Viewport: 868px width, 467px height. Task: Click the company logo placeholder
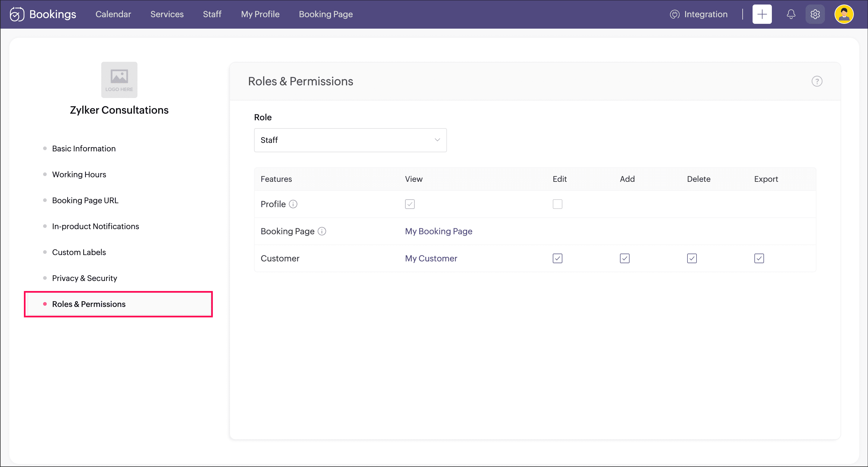[119, 80]
